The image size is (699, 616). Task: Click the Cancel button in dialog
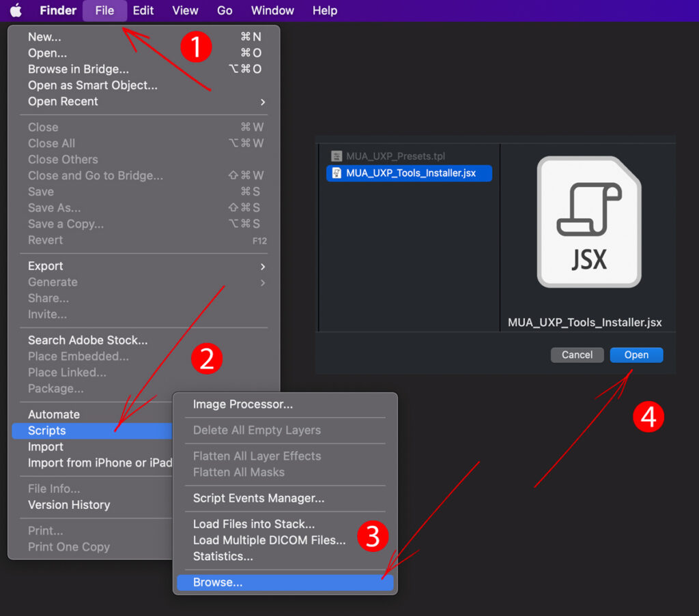[x=577, y=355]
